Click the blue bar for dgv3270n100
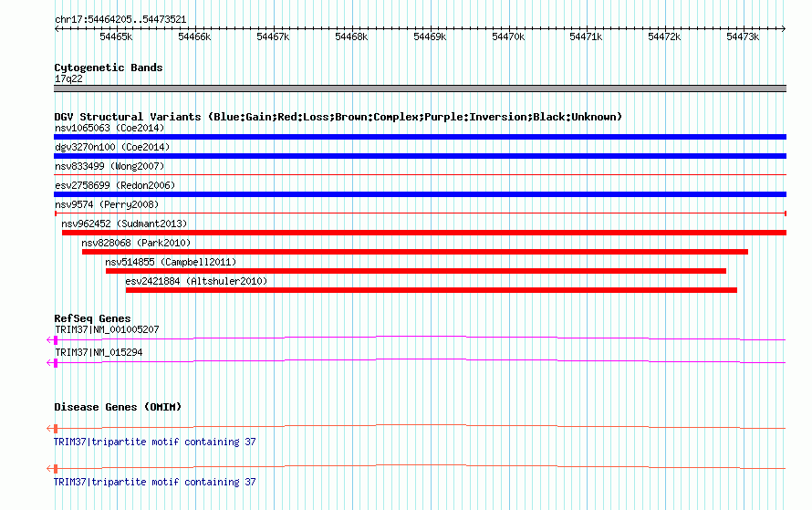812x510 pixels. 420,156
